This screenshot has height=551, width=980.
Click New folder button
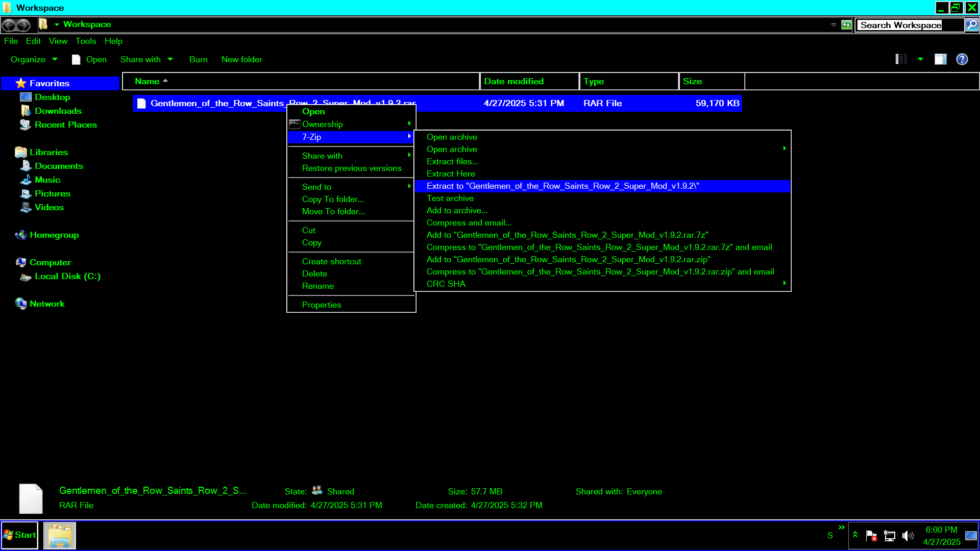point(242,60)
